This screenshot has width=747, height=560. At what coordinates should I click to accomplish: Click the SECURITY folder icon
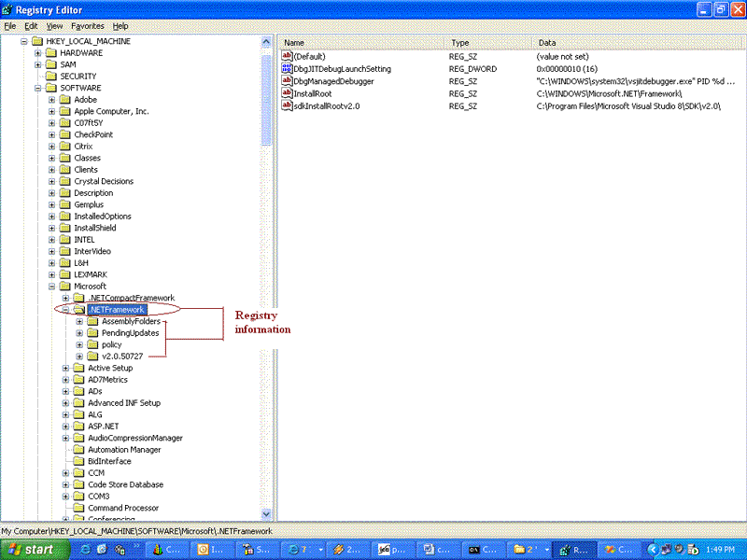point(51,77)
